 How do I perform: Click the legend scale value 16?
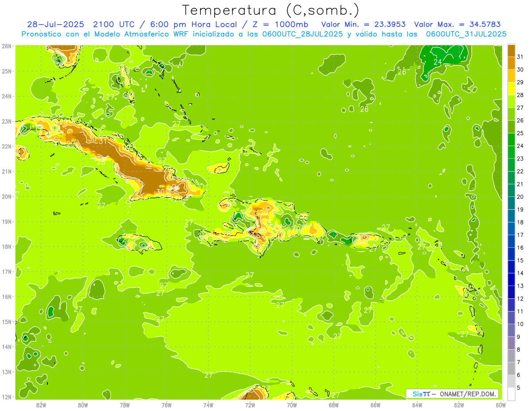pos(520,248)
